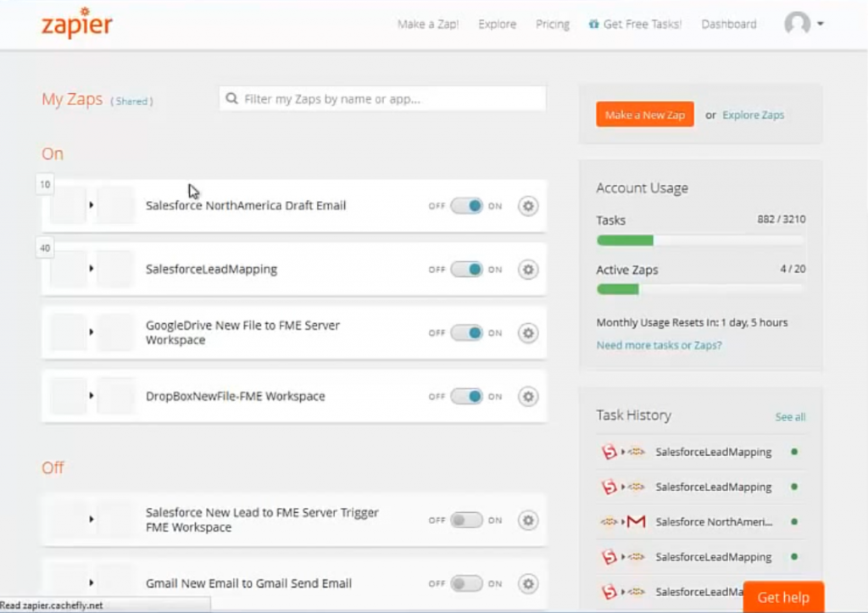
Task: Expand arrow on DropBoxNewFile-FME Workspace row
Action: click(92, 395)
